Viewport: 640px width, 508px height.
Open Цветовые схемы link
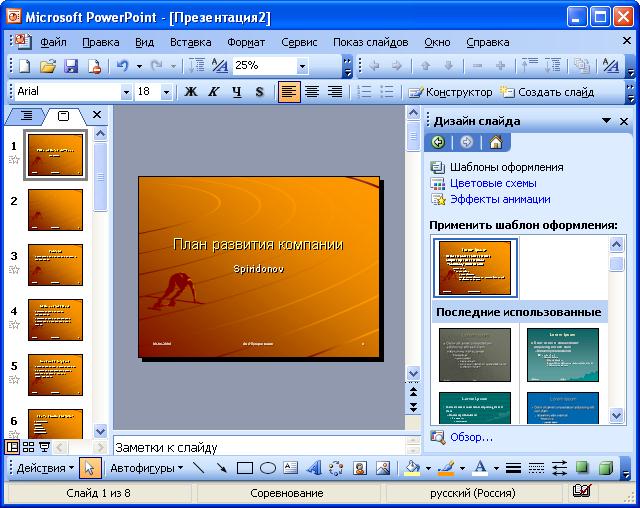(x=493, y=183)
